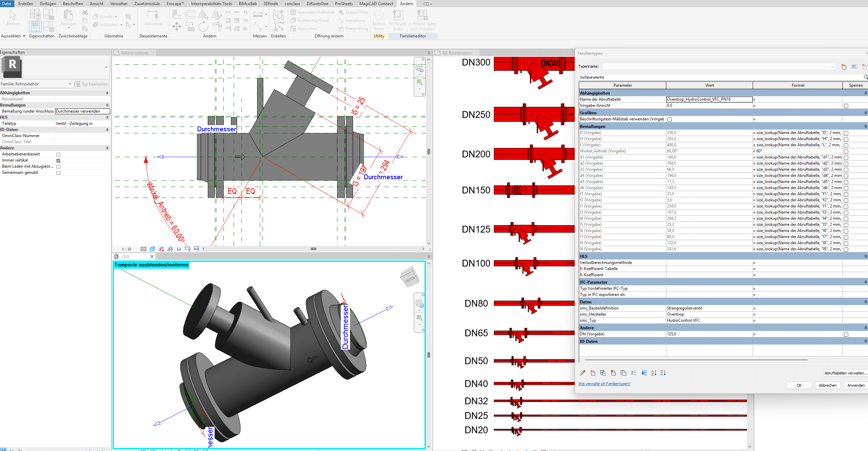The image size is (868, 451).
Task: Expand the Auswählen panel dropdown
Action: point(24,36)
